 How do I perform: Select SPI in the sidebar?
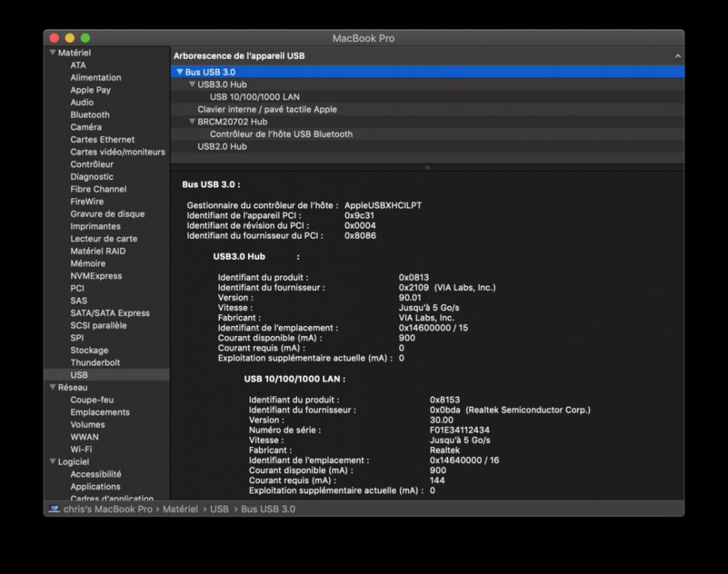(77, 338)
